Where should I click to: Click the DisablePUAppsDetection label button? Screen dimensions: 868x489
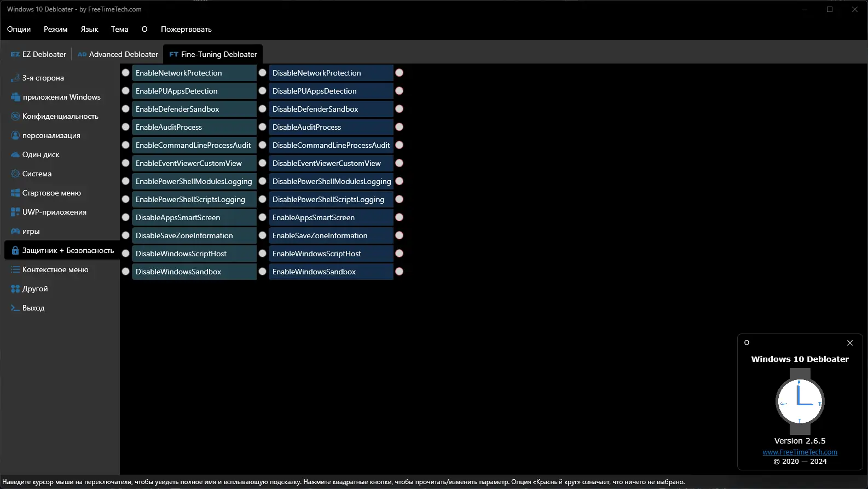pos(331,91)
